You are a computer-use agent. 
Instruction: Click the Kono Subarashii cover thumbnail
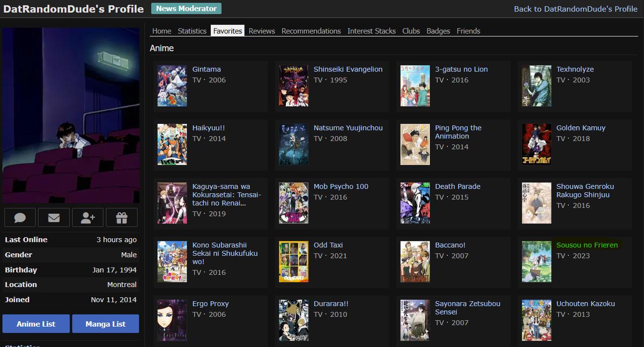tap(172, 261)
